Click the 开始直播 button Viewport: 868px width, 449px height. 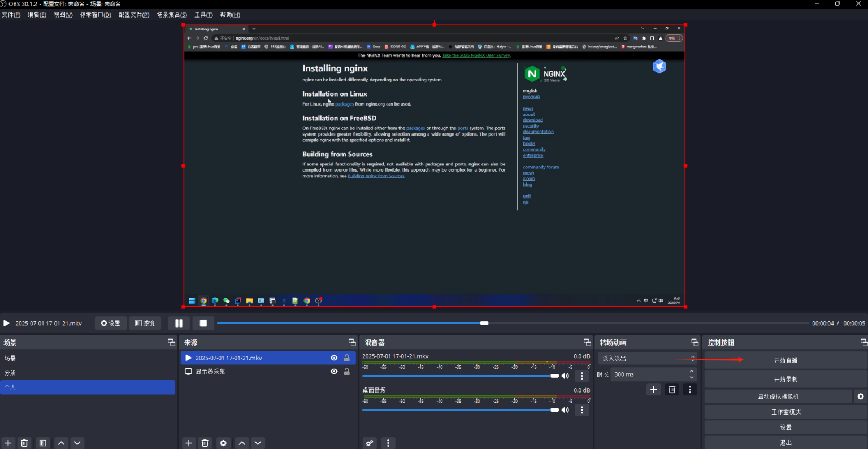pyautogui.click(x=785, y=360)
